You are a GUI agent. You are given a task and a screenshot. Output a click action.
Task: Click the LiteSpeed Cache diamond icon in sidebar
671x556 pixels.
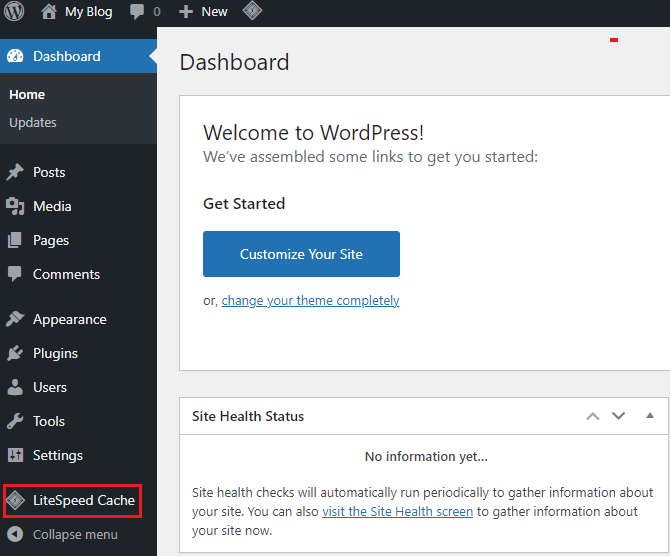16,500
